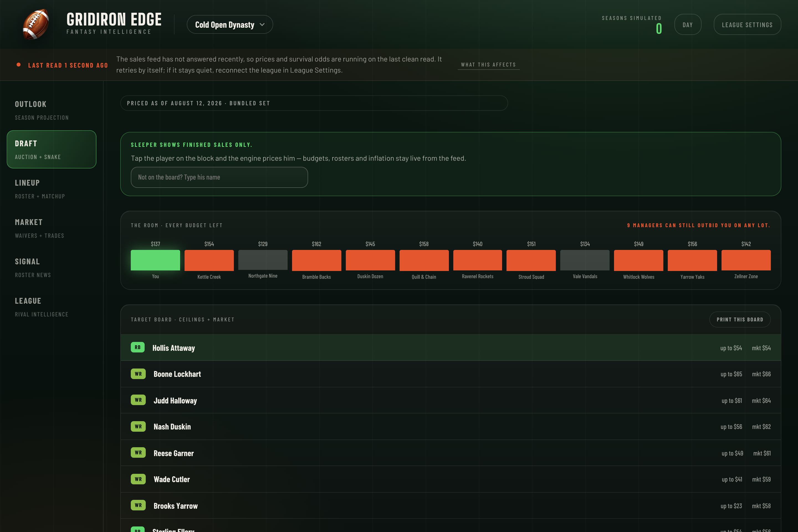This screenshot has width=798, height=532.
Task: Click the Yarrow Yaks budget bar
Action: coord(692,260)
